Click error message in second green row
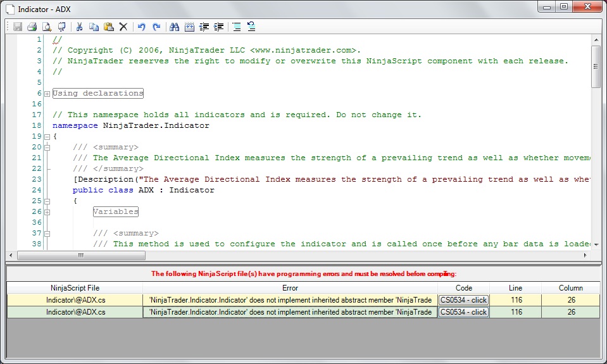The width and height of the screenshot is (607, 364). (x=290, y=312)
